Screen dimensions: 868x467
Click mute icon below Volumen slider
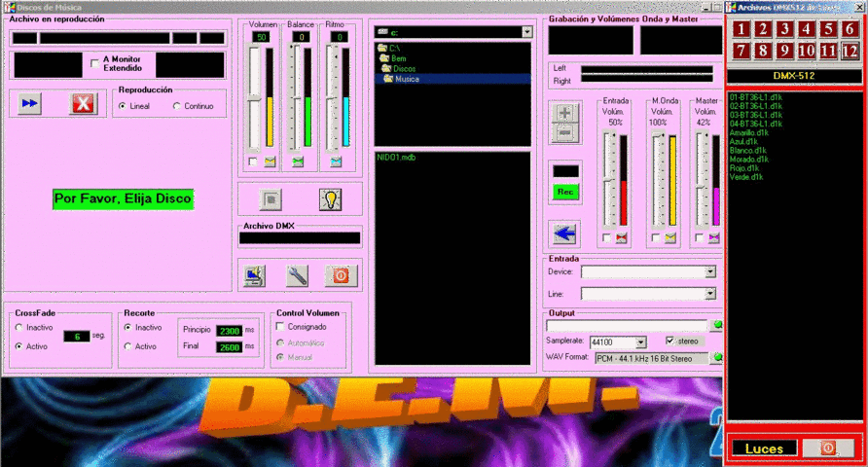tap(270, 162)
